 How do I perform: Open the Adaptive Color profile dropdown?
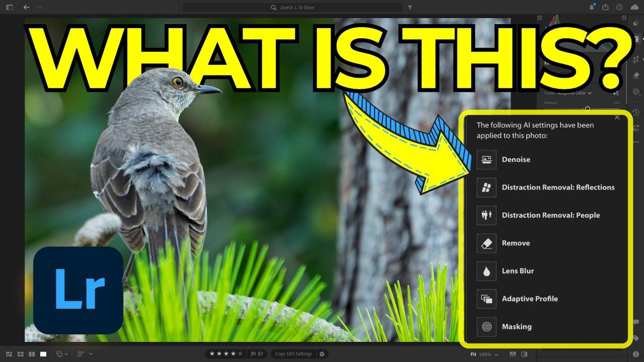574,93
